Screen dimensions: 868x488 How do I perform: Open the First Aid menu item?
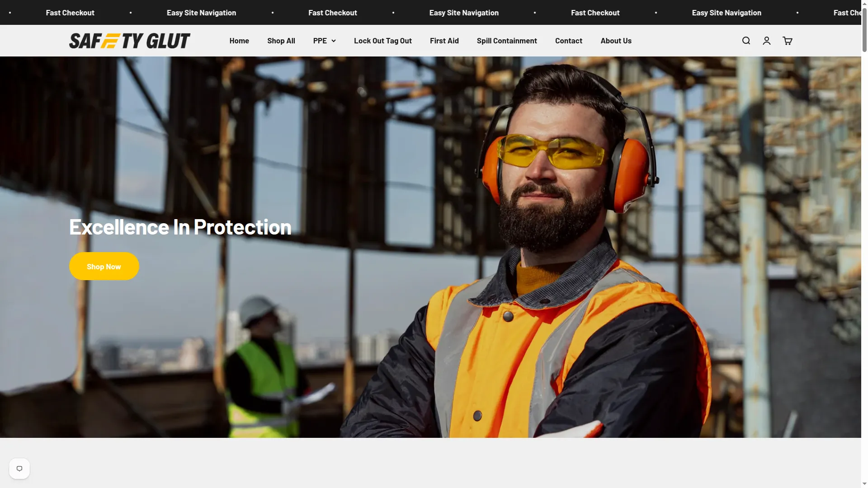(444, 41)
